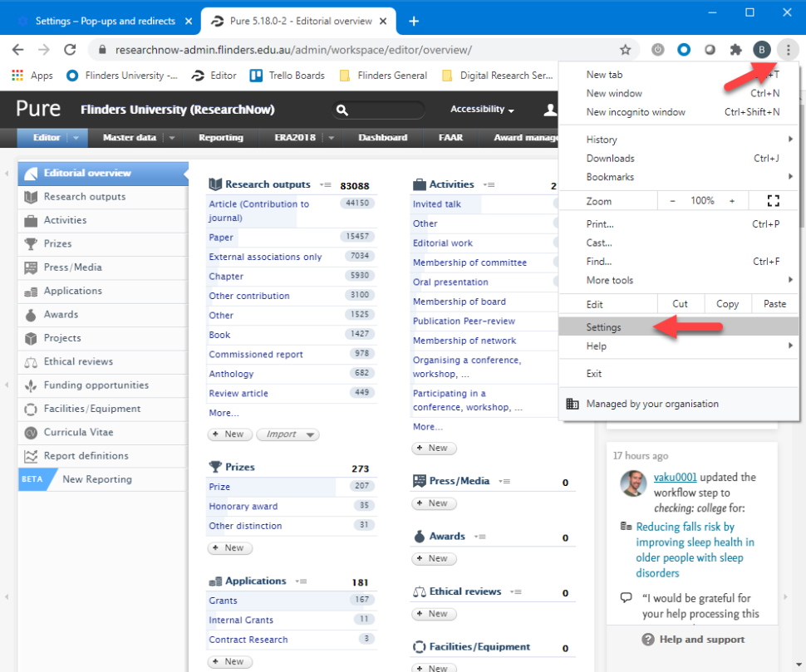Open Press/Media section options menu
This screenshot has height=672, width=806.
pos(504,482)
